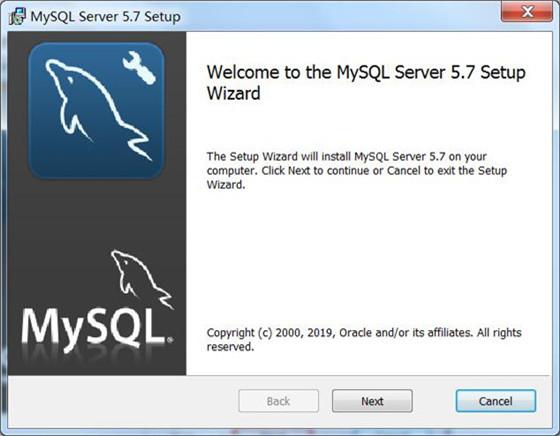Click the MySQL Server 5.7 Setup title text
Viewport: 560px width, 436px height.
pos(105,16)
